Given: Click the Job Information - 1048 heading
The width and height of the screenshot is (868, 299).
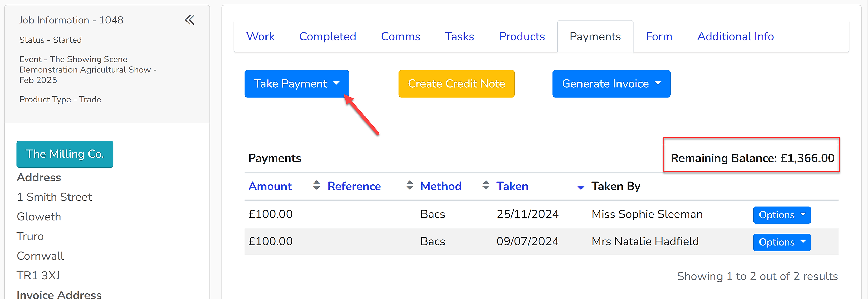Looking at the screenshot, I should point(71,20).
